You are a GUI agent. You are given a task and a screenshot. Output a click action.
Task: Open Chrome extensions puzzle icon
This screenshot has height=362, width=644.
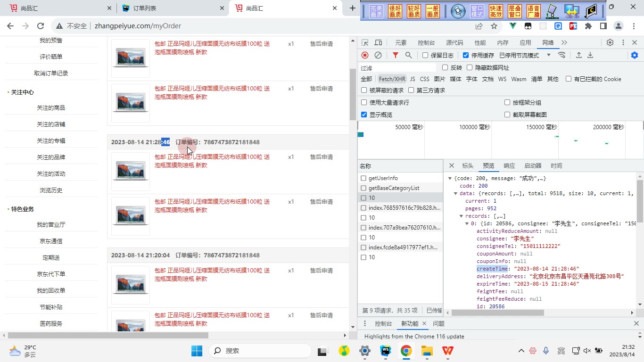588,26
